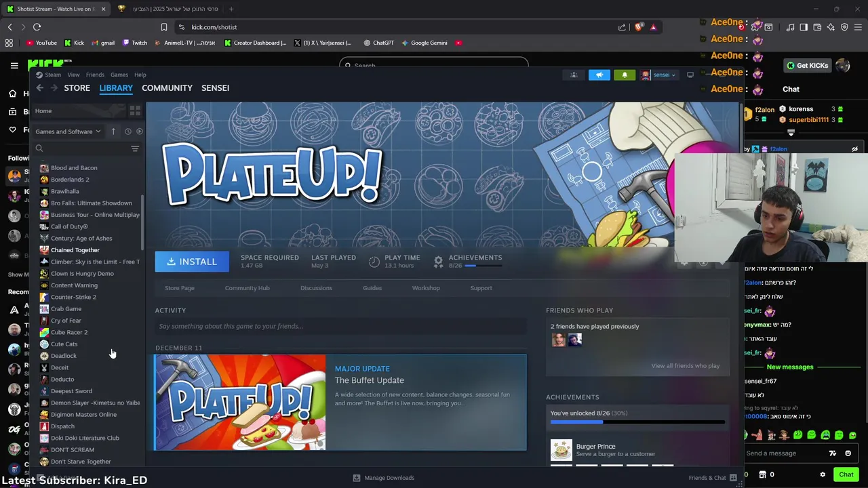Open emoji picker in Kick chat
Screen dimensions: 868x488
pyautogui.click(x=848, y=453)
